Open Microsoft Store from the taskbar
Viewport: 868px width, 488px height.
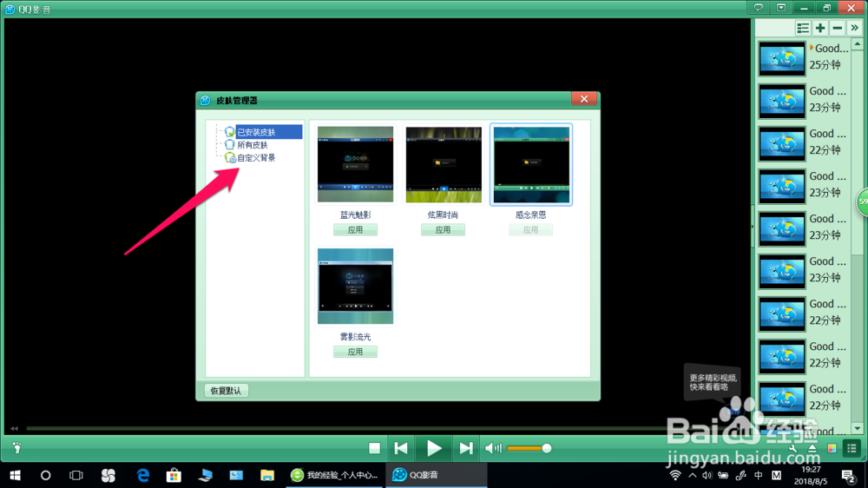tap(174, 475)
